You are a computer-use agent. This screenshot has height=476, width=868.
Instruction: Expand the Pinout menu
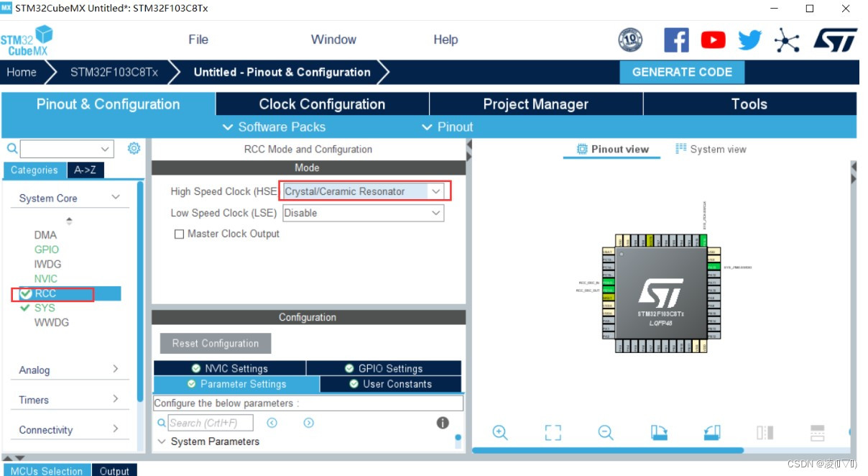click(x=447, y=127)
